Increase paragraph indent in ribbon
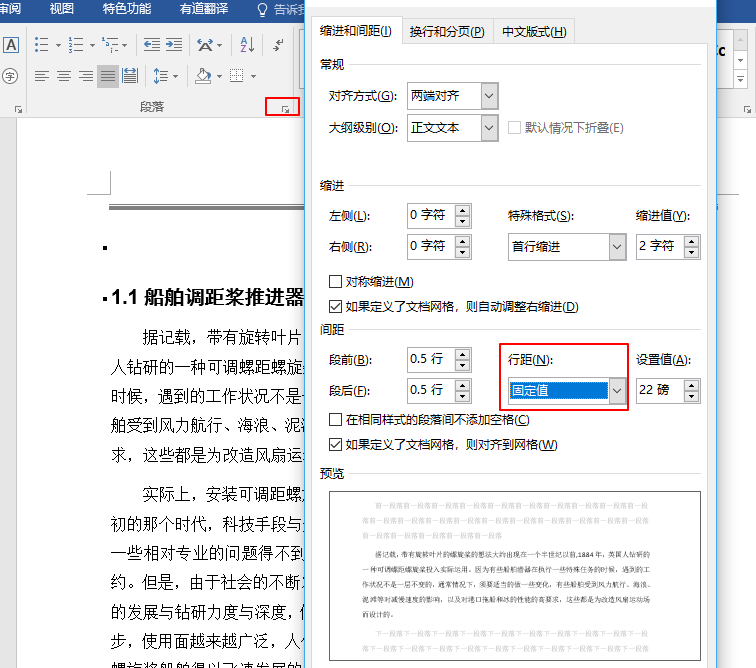Screen dimensions: 756x668 point(174,45)
